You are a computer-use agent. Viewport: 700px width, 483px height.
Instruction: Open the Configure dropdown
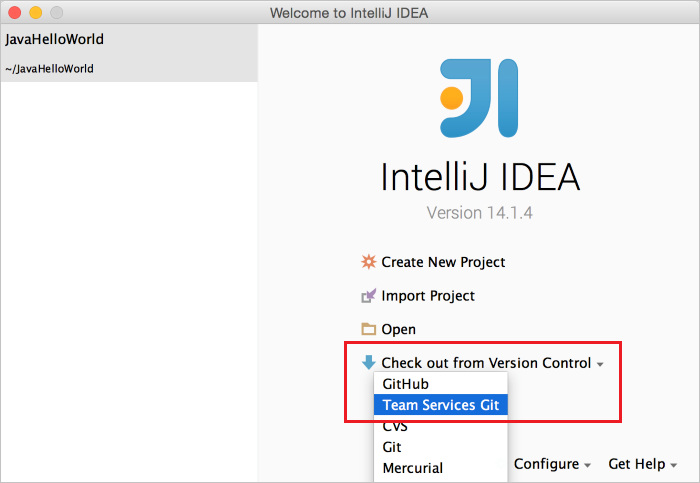pyautogui.click(x=551, y=464)
